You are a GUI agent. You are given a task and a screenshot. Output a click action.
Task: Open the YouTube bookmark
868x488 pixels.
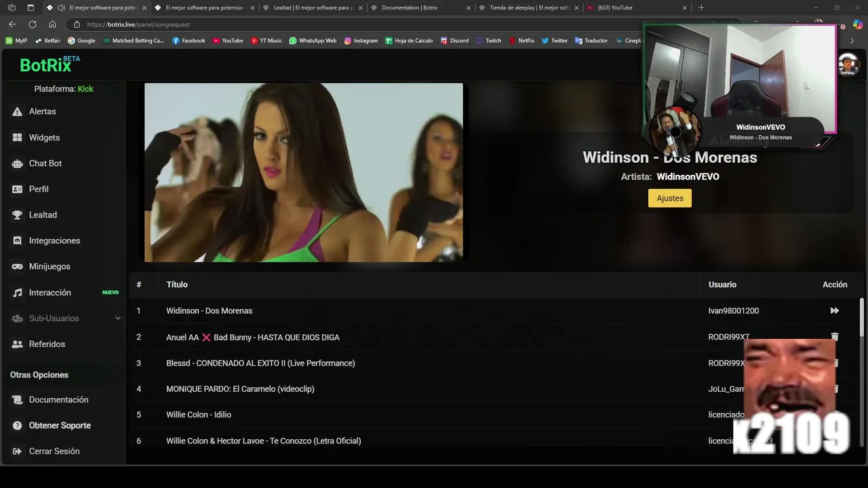(228, 41)
